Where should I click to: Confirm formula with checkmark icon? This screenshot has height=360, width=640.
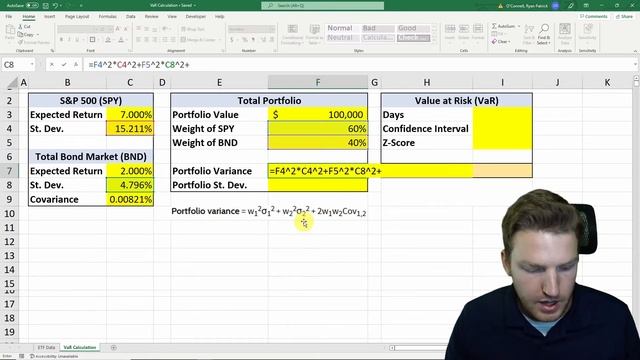(64, 64)
